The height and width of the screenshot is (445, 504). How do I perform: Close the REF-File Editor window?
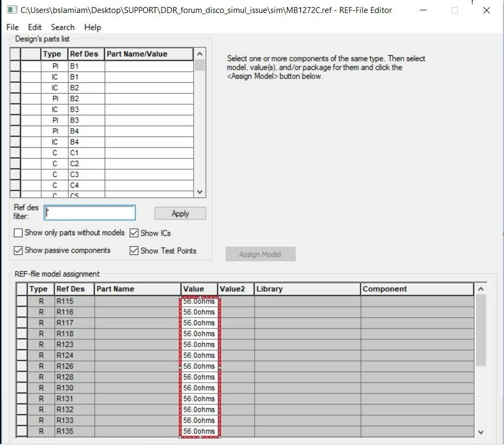486,10
